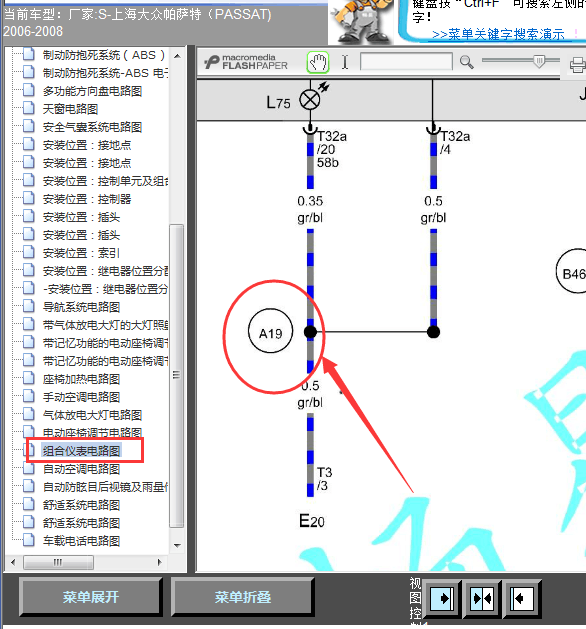
Task: Click the 制动防抱死系统-ABS 电 item
Action: 105,73
